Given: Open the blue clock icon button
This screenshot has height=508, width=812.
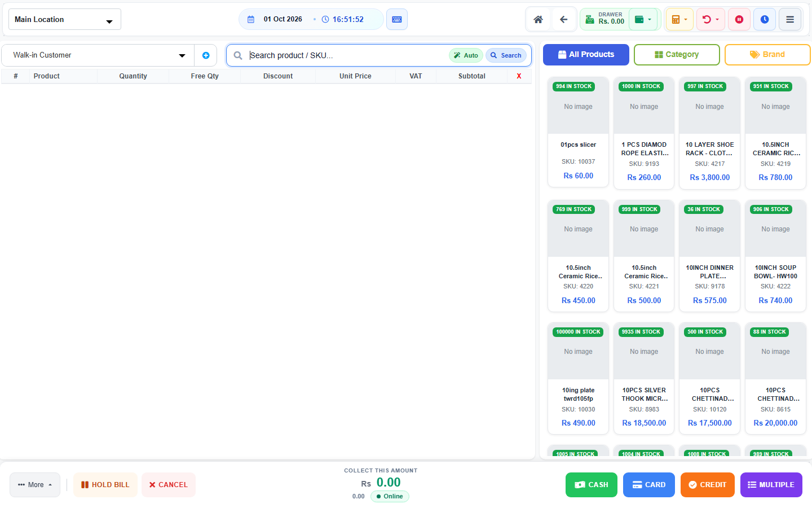Looking at the screenshot, I should click(765, 19).
